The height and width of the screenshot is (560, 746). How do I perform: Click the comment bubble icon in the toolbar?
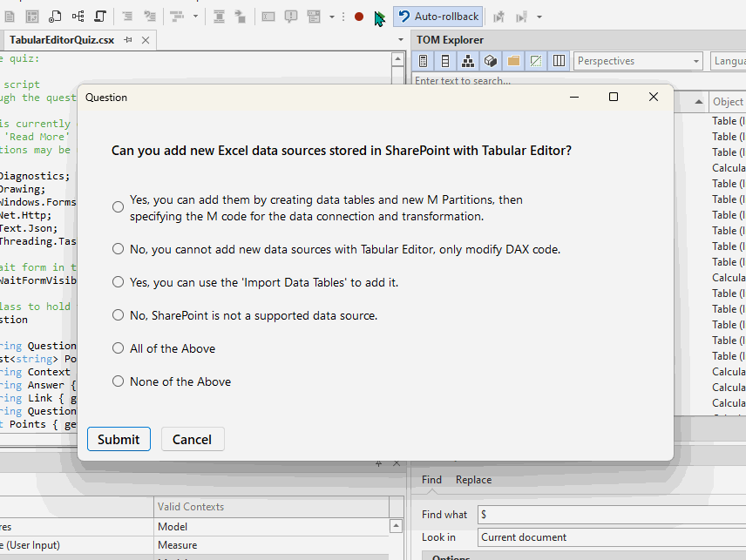coord(291,16)
